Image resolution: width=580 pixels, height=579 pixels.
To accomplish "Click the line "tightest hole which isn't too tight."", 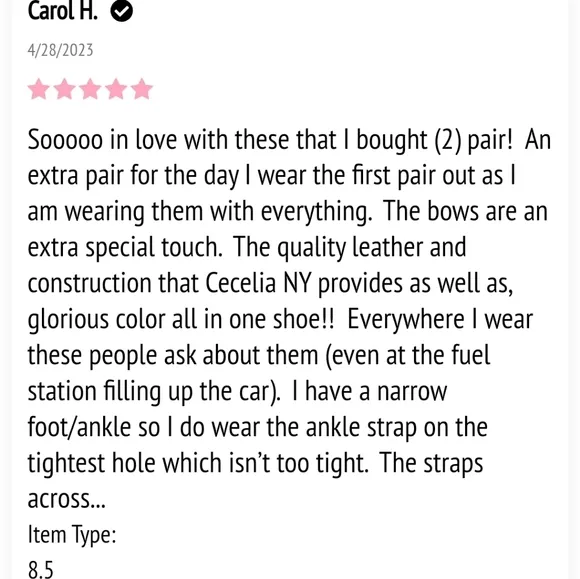I will 198,464.
